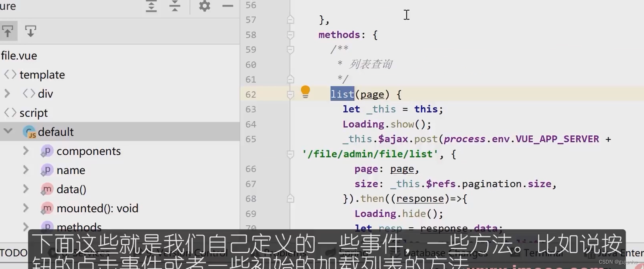644x269 pixels.
Task: Click the property icon next to components
Action: (x=47, y=151)
